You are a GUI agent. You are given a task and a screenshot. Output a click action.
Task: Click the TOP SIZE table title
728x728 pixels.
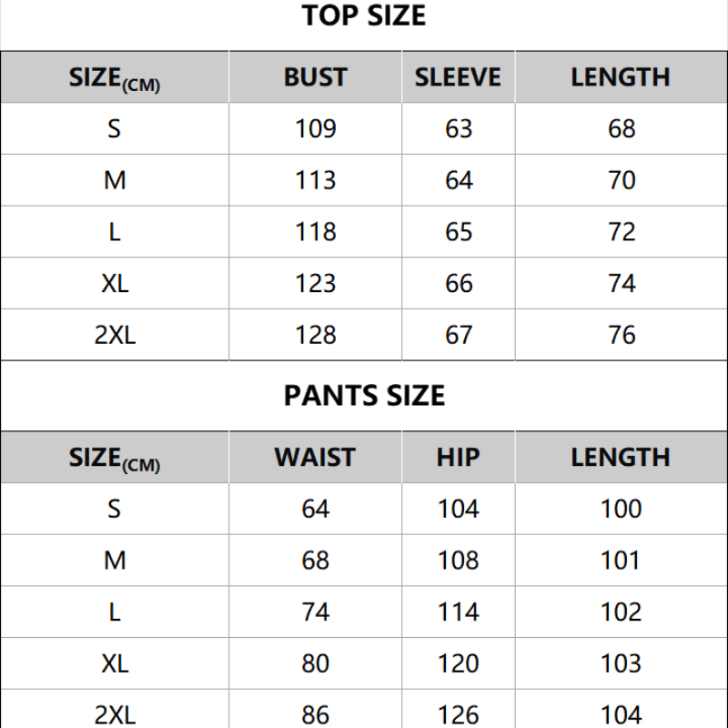[364, 16]
